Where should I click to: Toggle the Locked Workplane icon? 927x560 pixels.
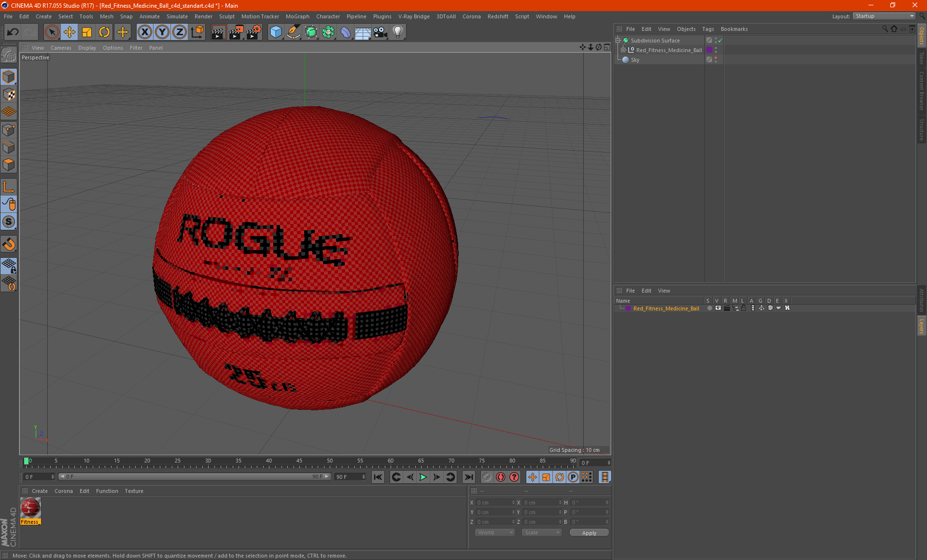9,266
